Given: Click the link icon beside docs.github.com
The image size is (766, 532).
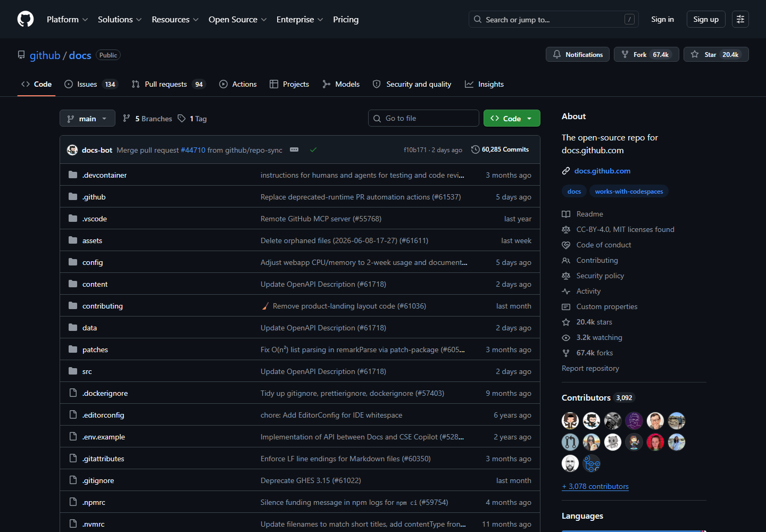Looking at the screenshot, I should [566, 171].
